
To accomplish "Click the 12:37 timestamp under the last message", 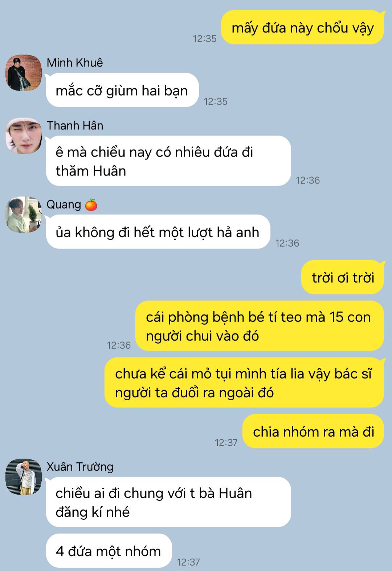I will click(x=188, y=562).
